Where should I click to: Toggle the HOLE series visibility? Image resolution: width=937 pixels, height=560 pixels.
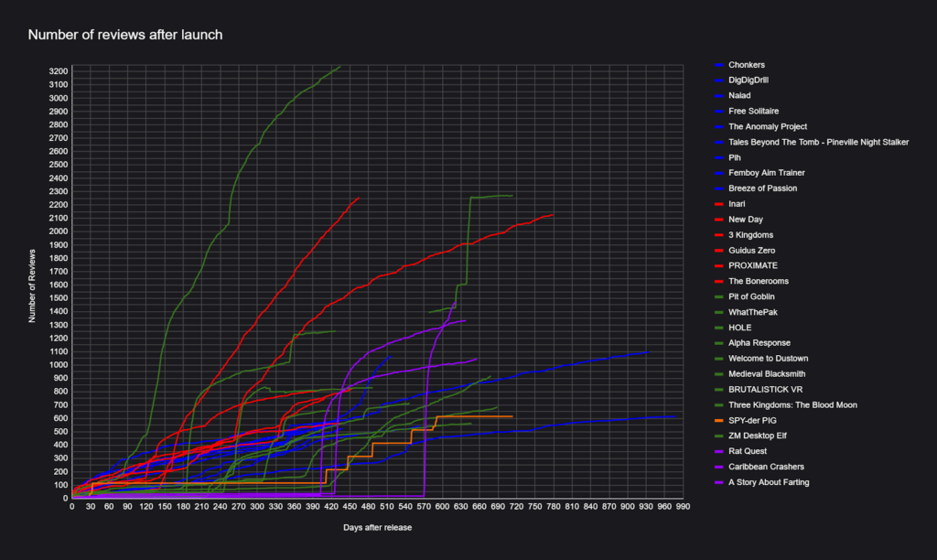coord(739,328)
